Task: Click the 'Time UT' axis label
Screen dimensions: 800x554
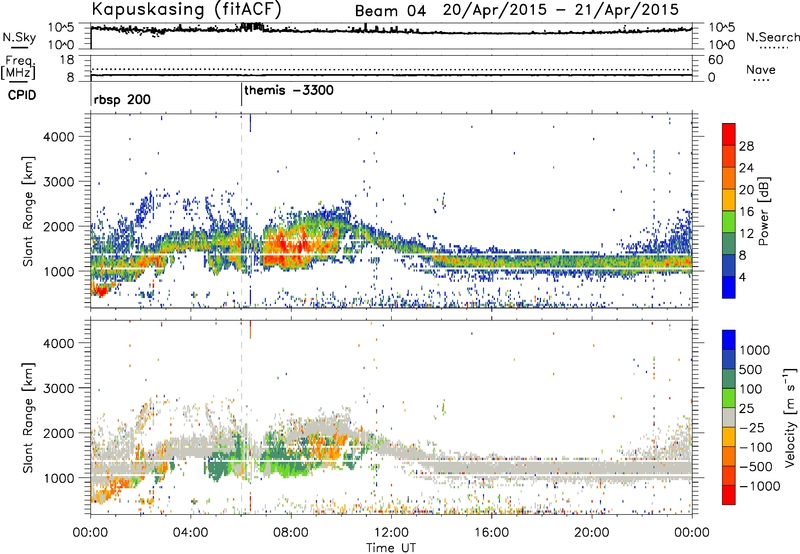Action: [x=391, y=548]
